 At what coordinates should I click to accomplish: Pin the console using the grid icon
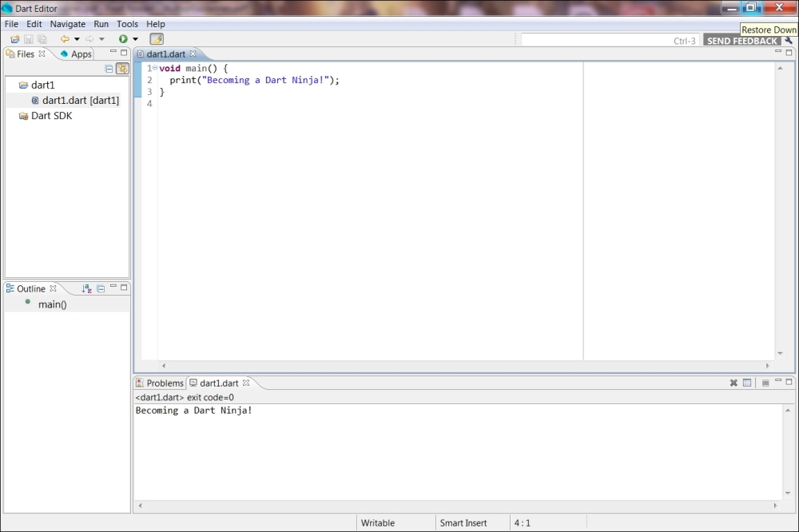(x=747, y=383)
